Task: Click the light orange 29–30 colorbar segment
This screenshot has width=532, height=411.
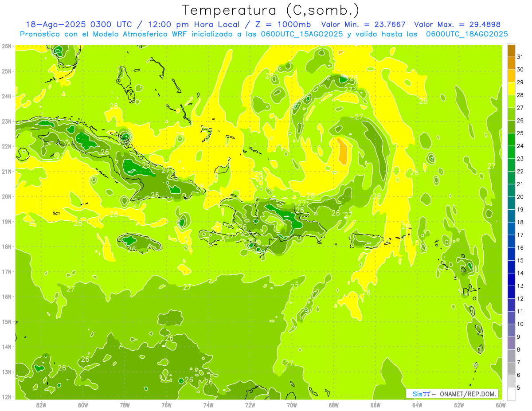Action: click(x=511, y=76)
